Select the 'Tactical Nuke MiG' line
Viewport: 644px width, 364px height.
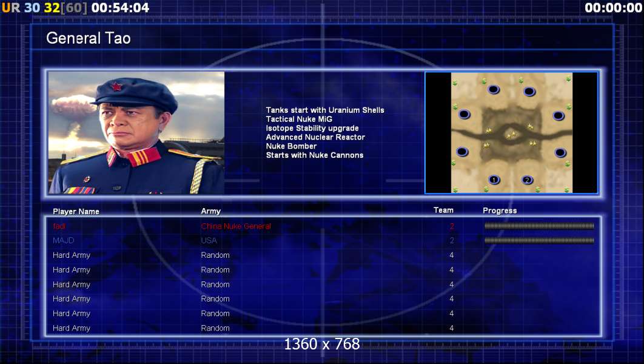point(299,119)
